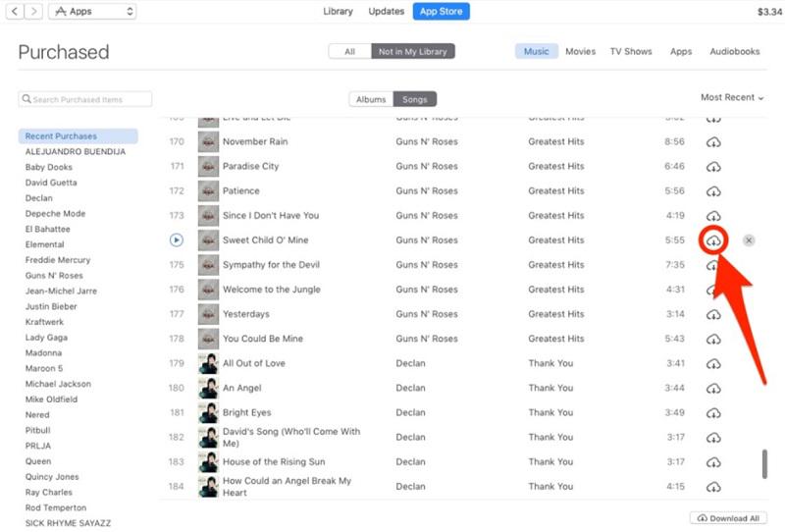Viewport: 785px width, 532px height.
Task: Select Madonna in sidebar
Action: coord(43,352)
